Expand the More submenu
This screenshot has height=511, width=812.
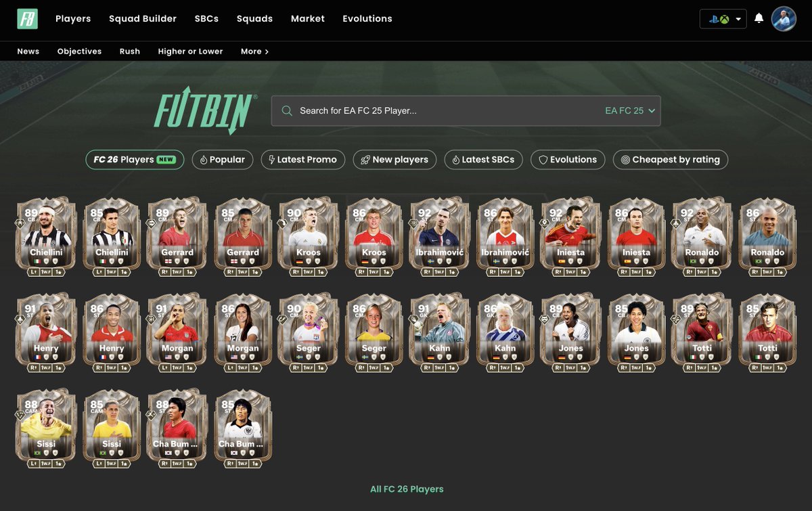[254, 51]
